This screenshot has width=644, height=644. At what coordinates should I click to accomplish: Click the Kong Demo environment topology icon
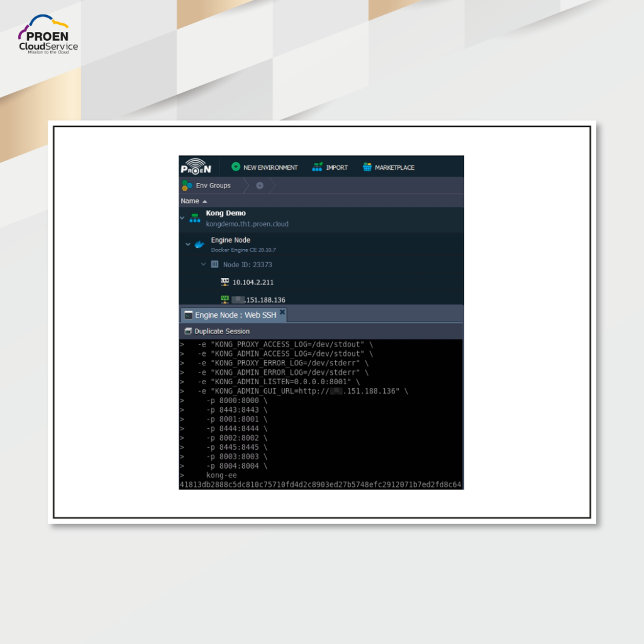click(x=195, y=218)
